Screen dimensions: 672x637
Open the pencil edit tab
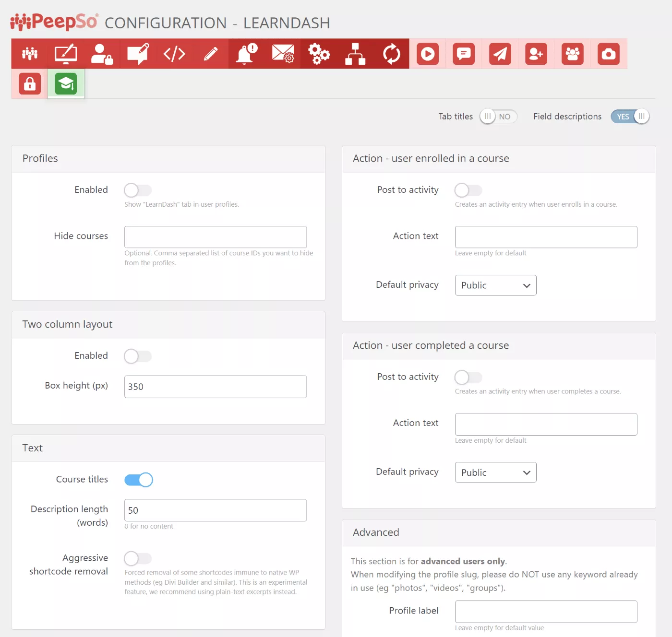pyautogui.click(x=210, y=54)
